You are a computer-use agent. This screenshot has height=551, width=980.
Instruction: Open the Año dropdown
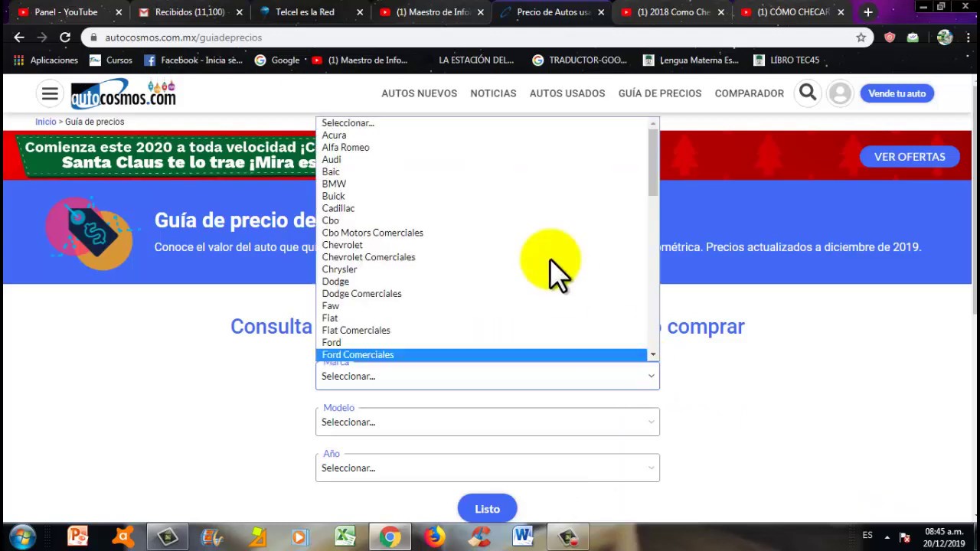click(488, 468)
